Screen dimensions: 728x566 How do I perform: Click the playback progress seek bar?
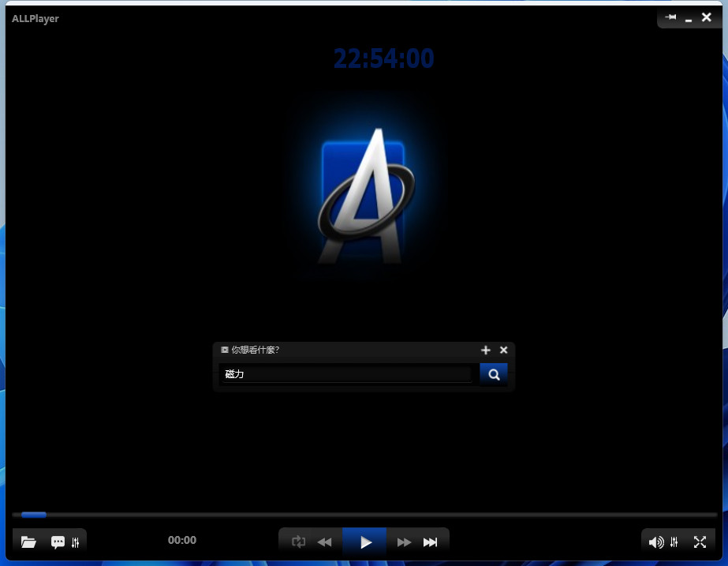coord(365,515)
